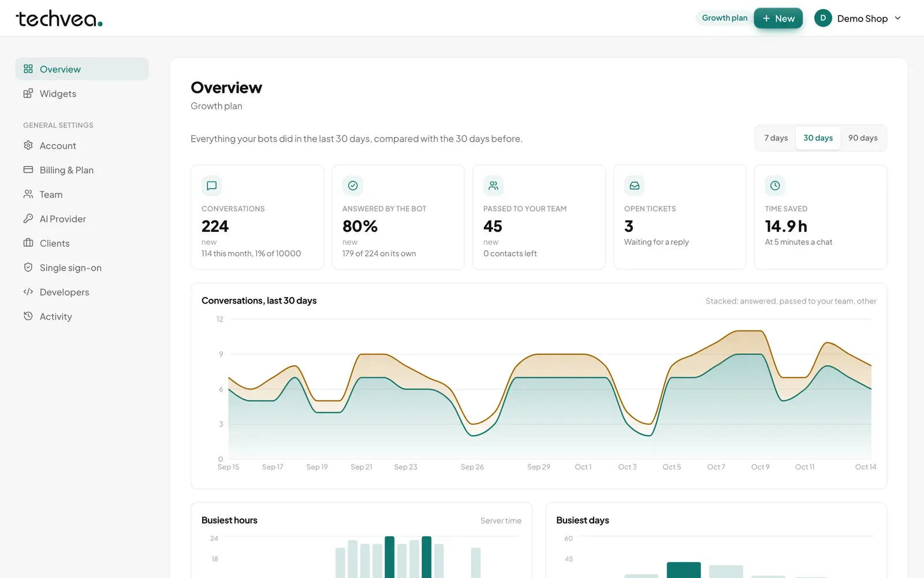Click the Demo Shop avatar circle

823,18
